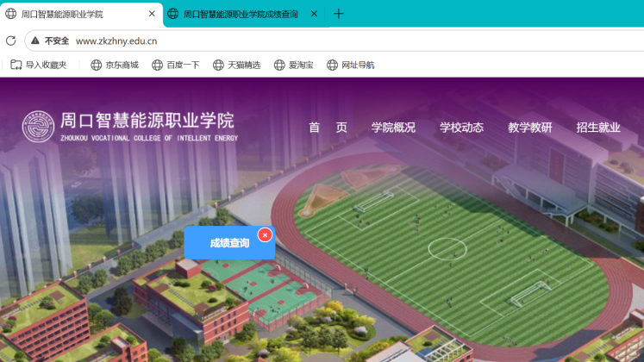
Task: Open the 教学教研 menu item
Action: coord(530,128)
